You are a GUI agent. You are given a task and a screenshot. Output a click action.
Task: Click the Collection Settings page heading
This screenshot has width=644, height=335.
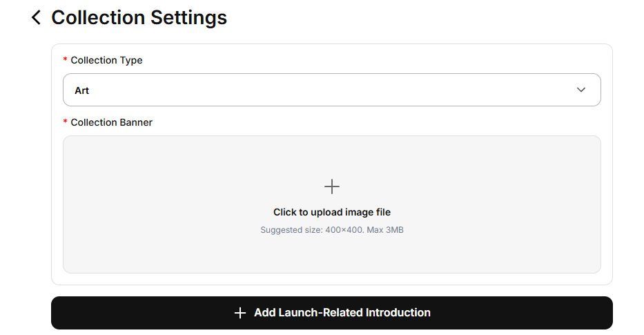[139, 17]
